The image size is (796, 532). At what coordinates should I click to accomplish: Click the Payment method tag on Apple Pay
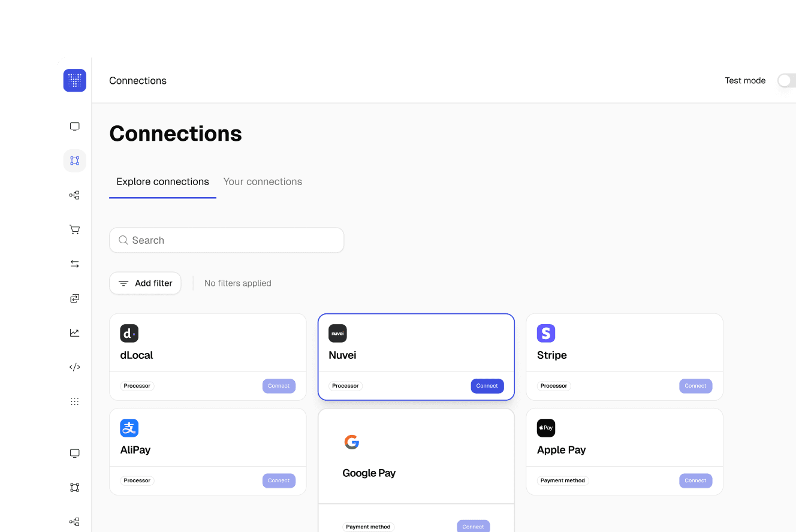(x=563, y=480)
